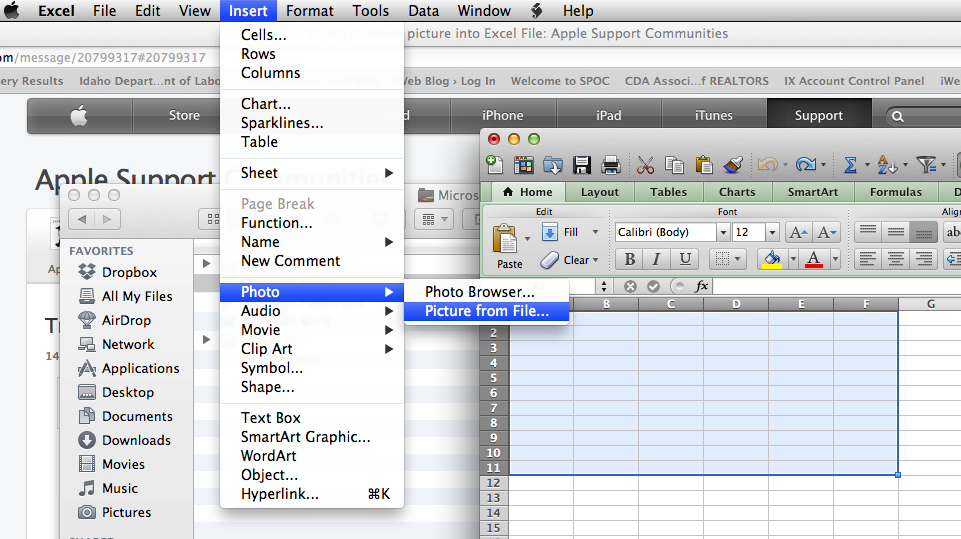This screenshot has width=961, height=539.
Task: Open the font size 12 dropdown
Action: point(772,232)
